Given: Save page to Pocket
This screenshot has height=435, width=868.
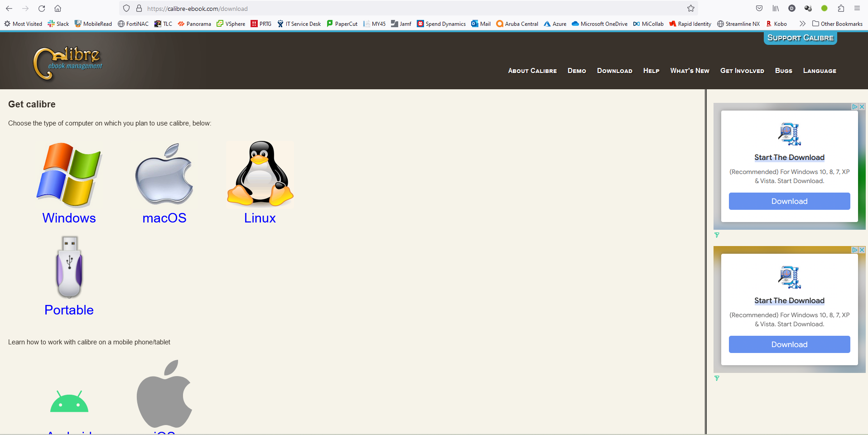Looking at the screenshot, I should pos(759,9).
